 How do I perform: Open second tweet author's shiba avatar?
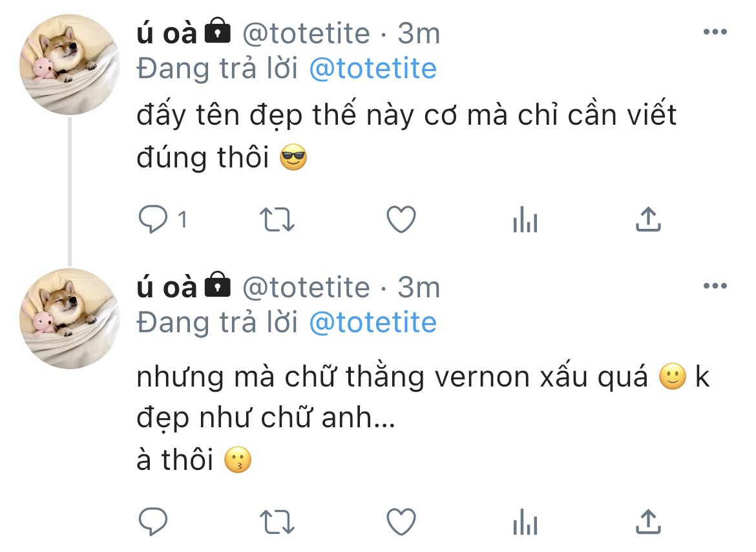pos(69,319)
